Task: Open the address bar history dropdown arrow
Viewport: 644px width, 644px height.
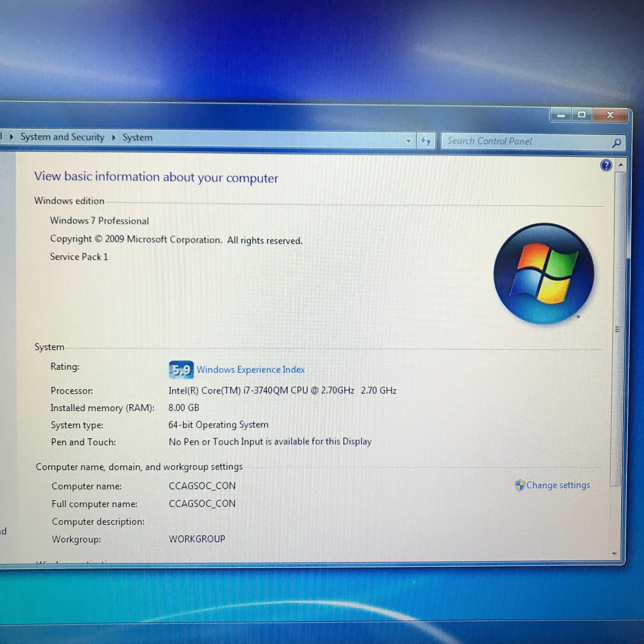Action: tap(409, 141)
